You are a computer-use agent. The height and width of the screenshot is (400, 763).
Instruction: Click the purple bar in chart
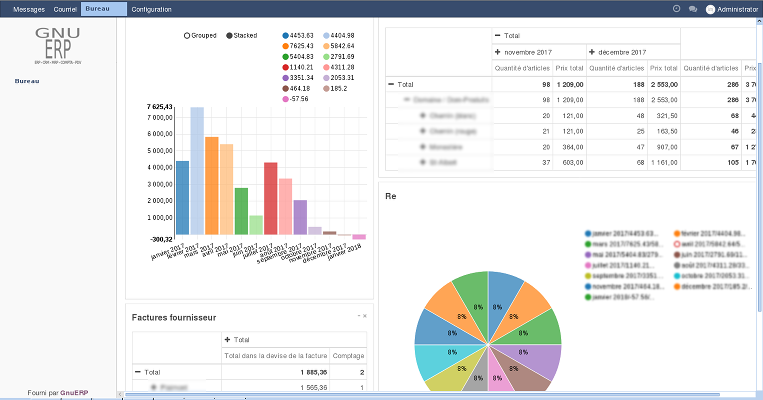click(300, 218)
